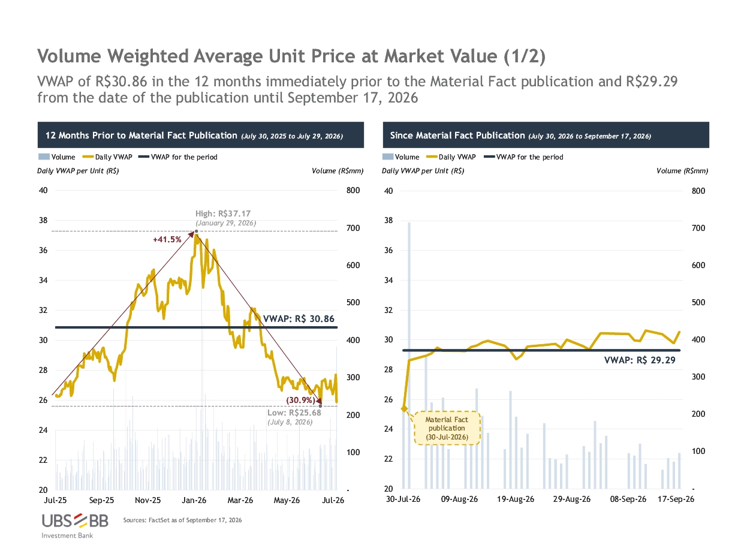Viewport: 747px width, 560px height.
Task: Click the Volume legend swatch in right chart
Action: click(x=387, y=157)
